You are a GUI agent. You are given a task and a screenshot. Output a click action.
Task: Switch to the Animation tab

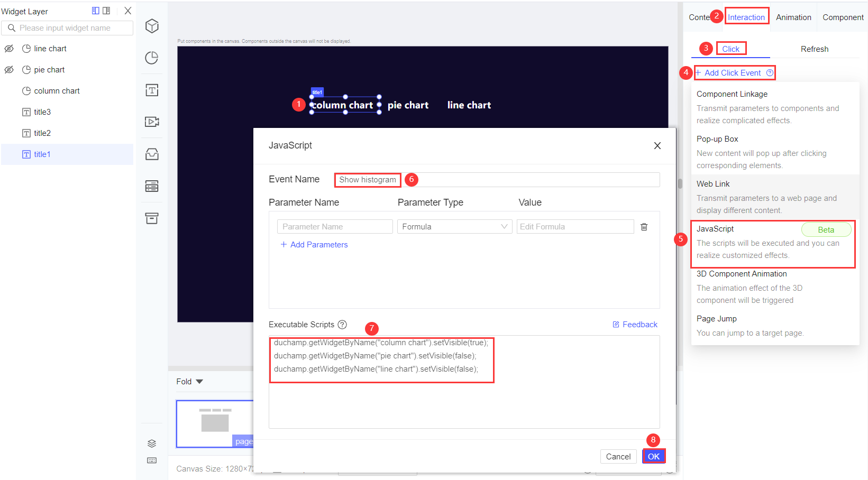point(793,17)
